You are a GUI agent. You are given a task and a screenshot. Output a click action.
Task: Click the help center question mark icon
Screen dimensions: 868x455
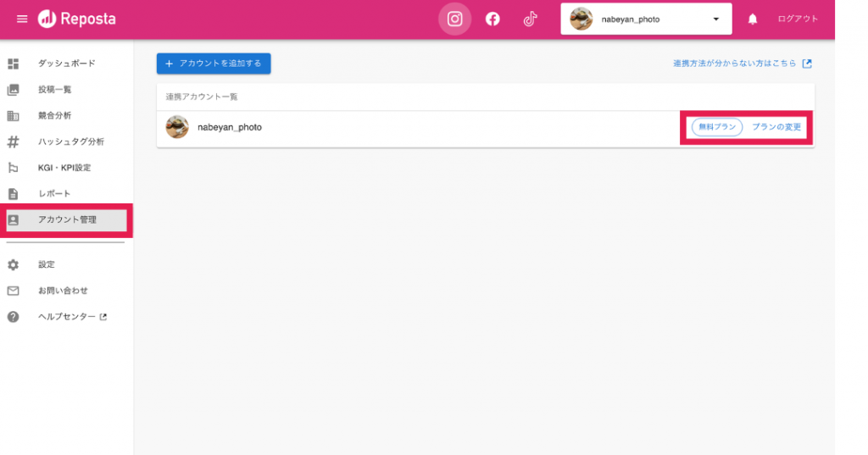14,317
